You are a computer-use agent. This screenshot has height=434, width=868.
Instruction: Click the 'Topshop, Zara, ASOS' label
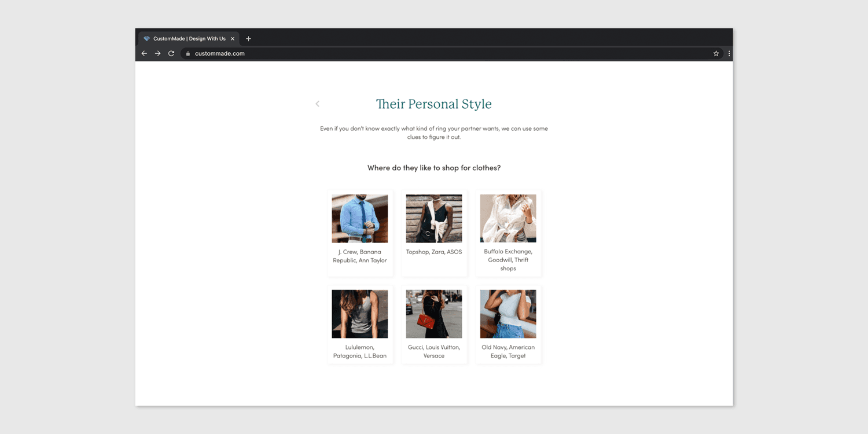click(434, 252)
